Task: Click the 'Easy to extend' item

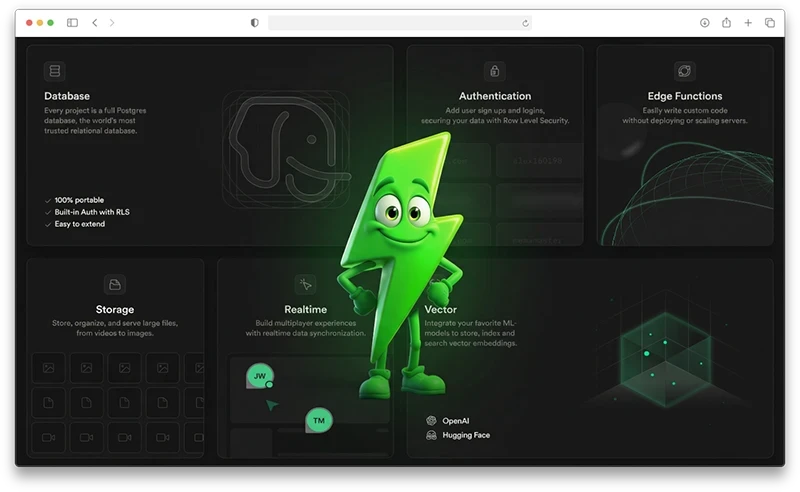Action: click(x=75, y=224)
